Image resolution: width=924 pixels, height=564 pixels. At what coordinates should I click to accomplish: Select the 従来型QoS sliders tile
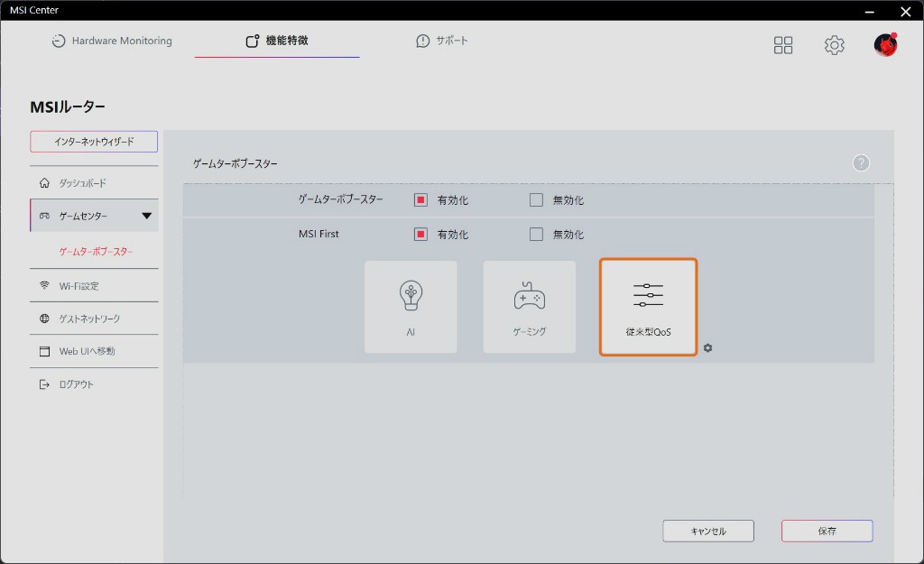click(x=648, y=307)
